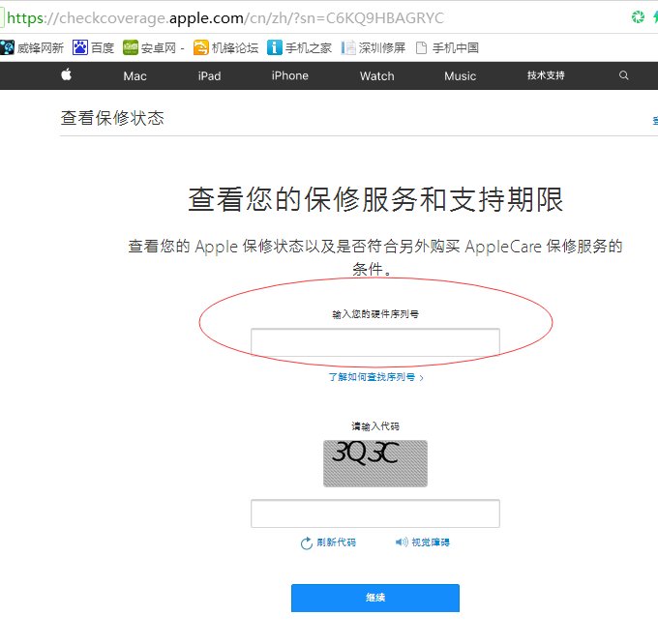Open the 百度 bookmark
This screenshot has width=658, height=644.
(x=94, y=47)
